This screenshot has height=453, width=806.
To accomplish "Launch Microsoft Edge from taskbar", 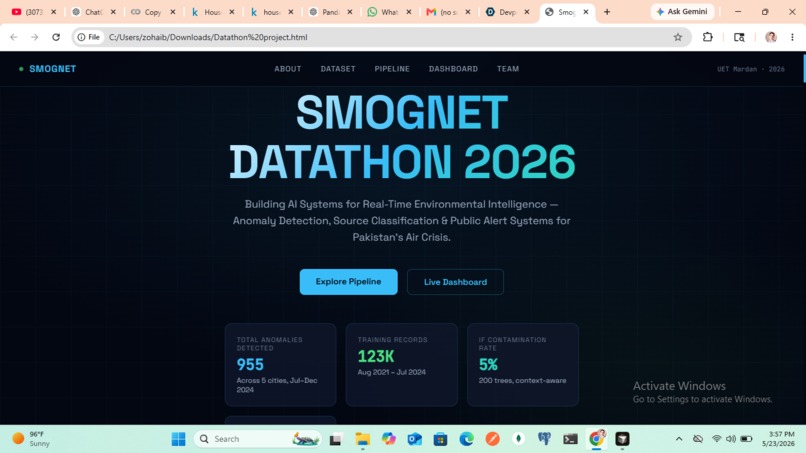I will point(466,439).
